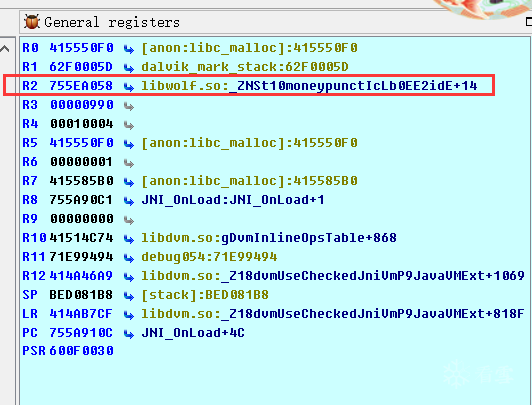The image size is (532, 405).
Task: Open dalvik_mark_stack:62F0005D reference
Action: coord(245,67)
